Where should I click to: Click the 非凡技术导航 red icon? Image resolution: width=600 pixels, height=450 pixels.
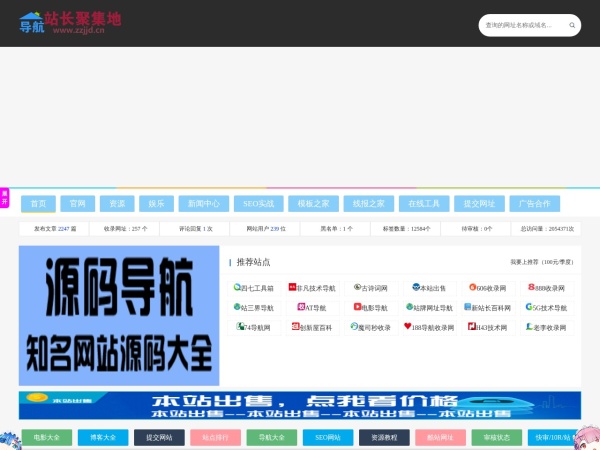(x=292, y=287)
